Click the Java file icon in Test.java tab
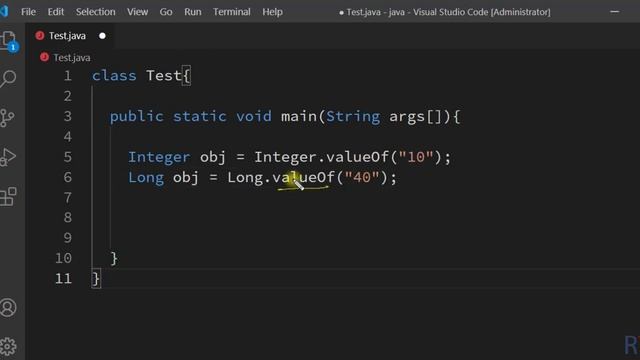 [40, 36]
